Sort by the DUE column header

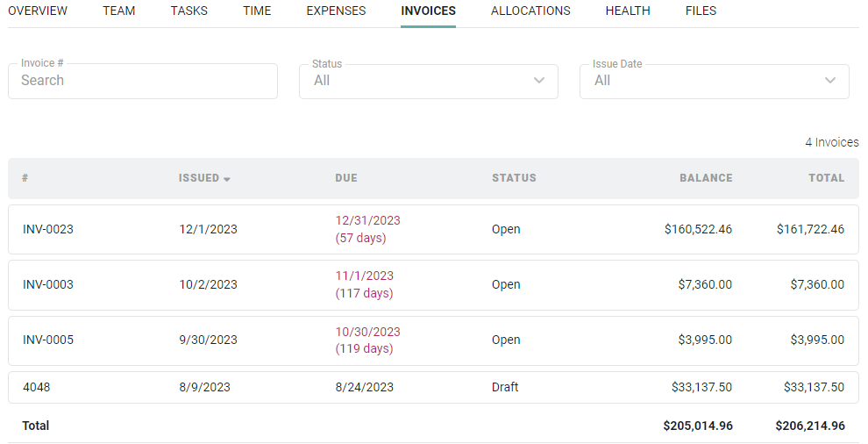coord(346,178)
